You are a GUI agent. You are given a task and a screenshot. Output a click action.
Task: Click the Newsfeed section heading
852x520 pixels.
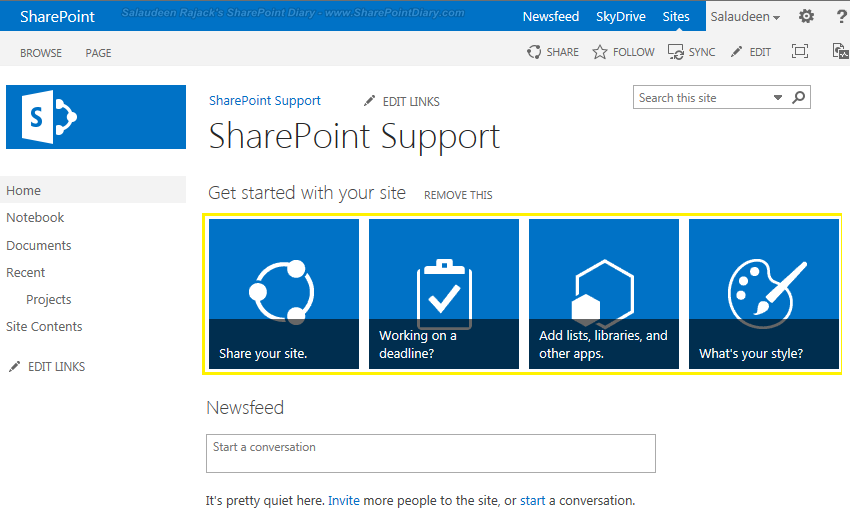[x=245, y=408]
